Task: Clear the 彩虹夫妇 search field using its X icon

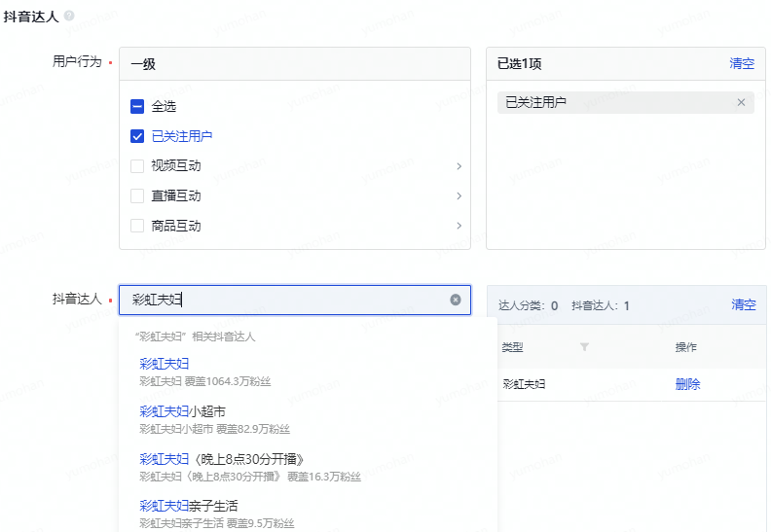Action: (x=456, y=300)
